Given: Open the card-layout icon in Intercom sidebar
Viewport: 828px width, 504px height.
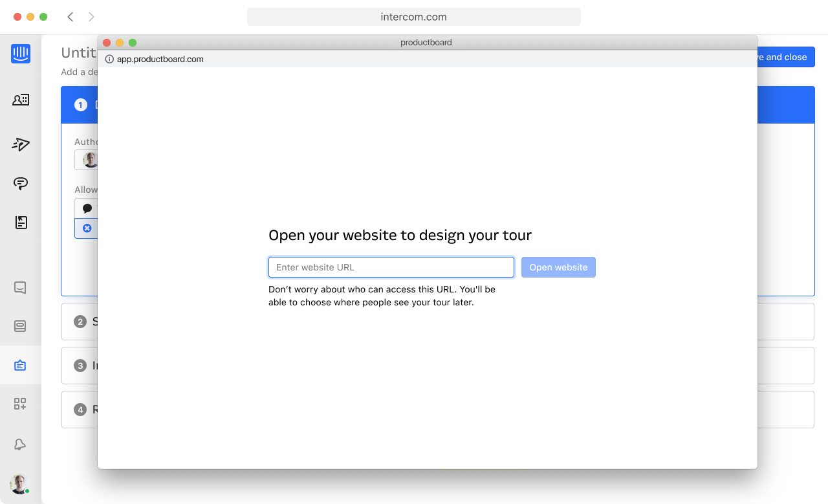Looking at the screenshot, I should (20, 326).
